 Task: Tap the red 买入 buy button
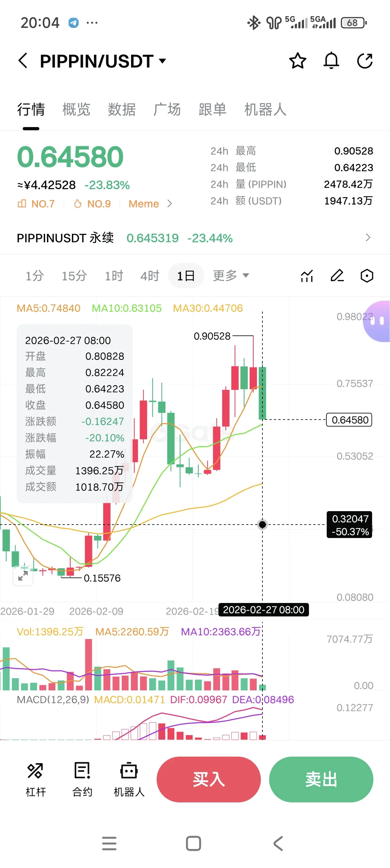tap(208, 779)
